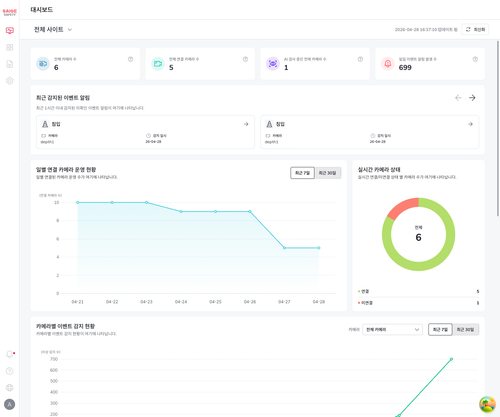The height and width of the screenshot is (417, 500).
Task: Go to previous event alerts with left arrow
Action: [x=458, y=98]
